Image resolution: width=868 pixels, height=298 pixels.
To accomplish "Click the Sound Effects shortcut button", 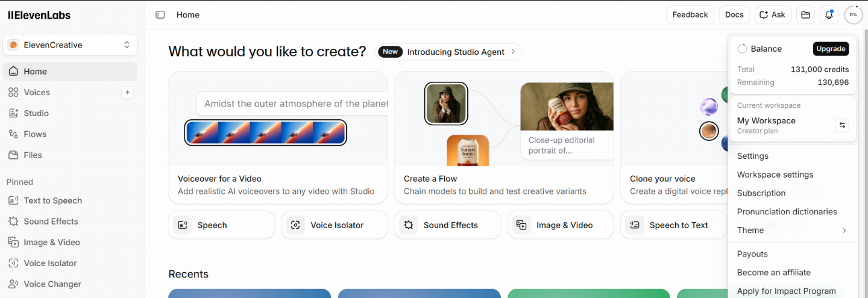I will (447, 225).
